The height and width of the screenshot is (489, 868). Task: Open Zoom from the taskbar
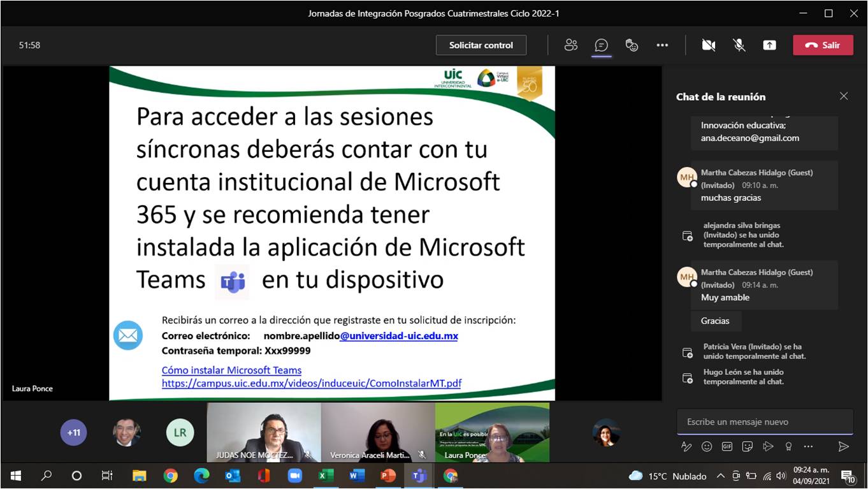[x=294, y=476]
